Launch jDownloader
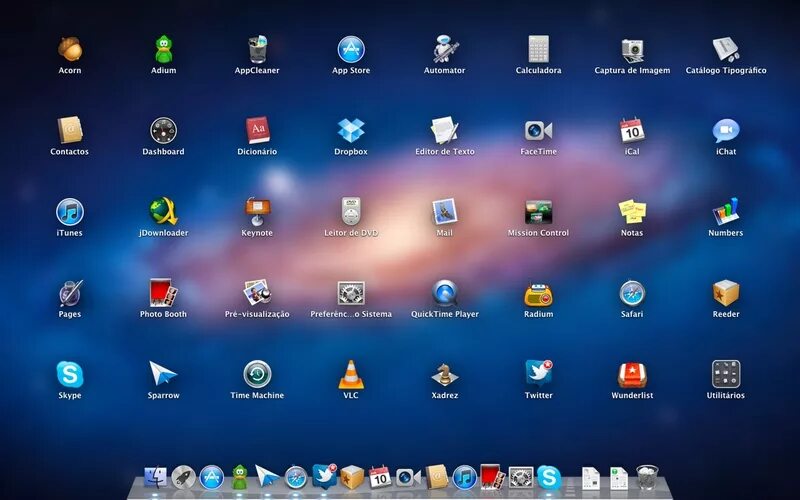This screenshot has height=500, width=800. (x=163, y=211)
